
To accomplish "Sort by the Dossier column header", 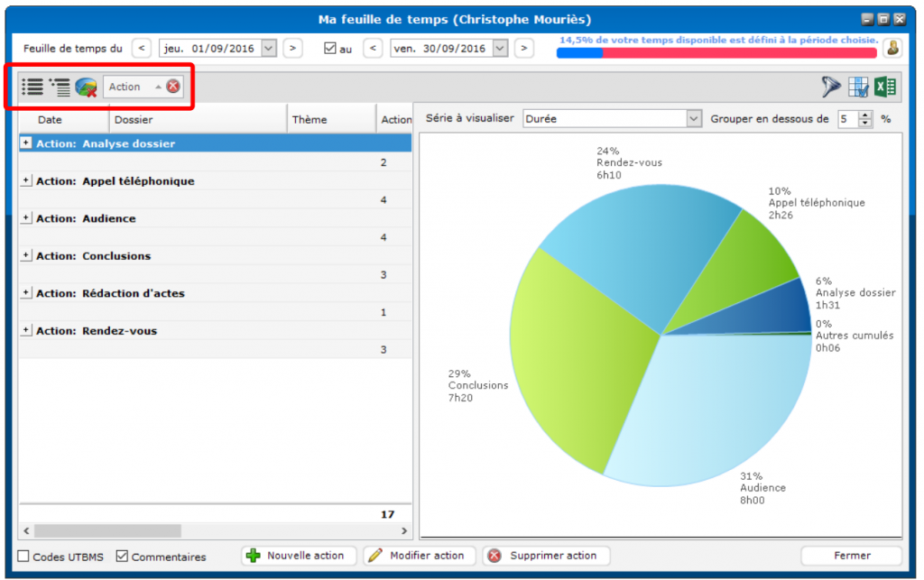I will pyautogui.click(x=197, y=119).
